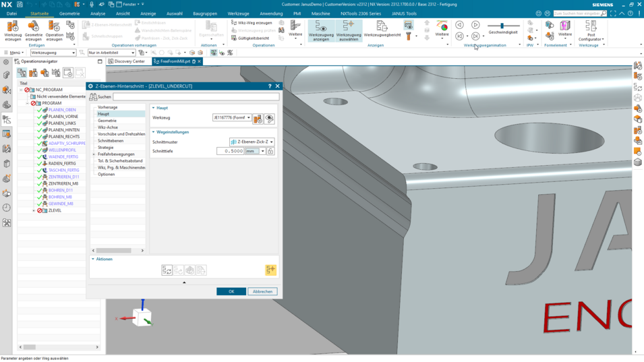Select GEWINDE_M8 operation
The image size is (644, 362).
pos(61,204)
